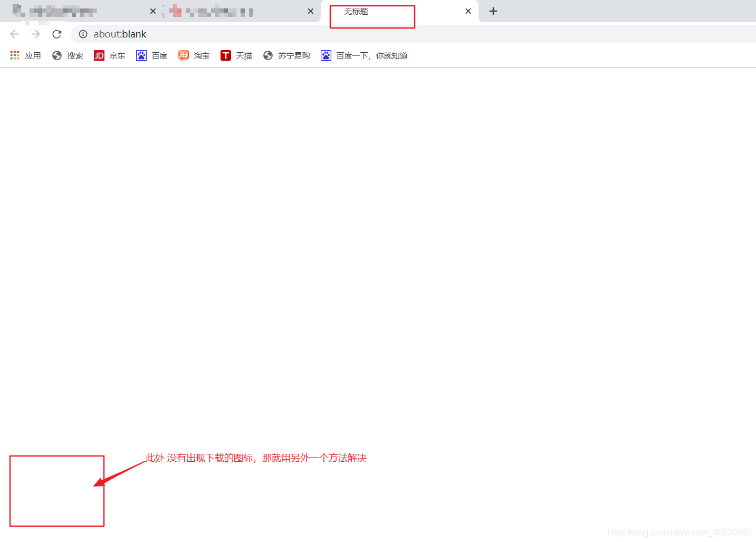Reload the about:blank page
The height and width of the screenshot is (542, 756).
coord(57,34)
